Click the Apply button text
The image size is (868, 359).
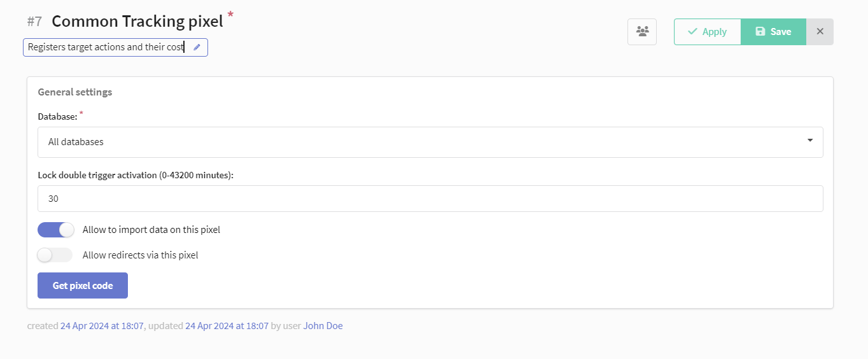714,32
